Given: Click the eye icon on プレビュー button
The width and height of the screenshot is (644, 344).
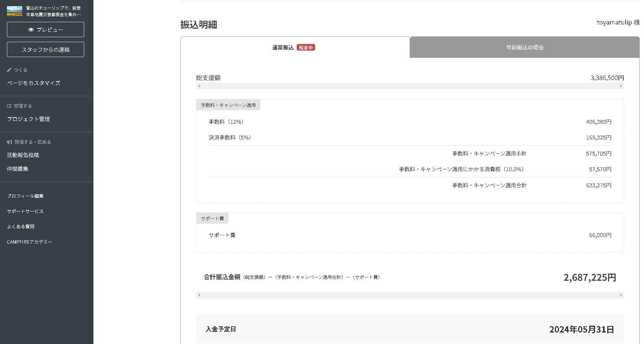Looking at the screenshot, I should click(x=31, y=29).
